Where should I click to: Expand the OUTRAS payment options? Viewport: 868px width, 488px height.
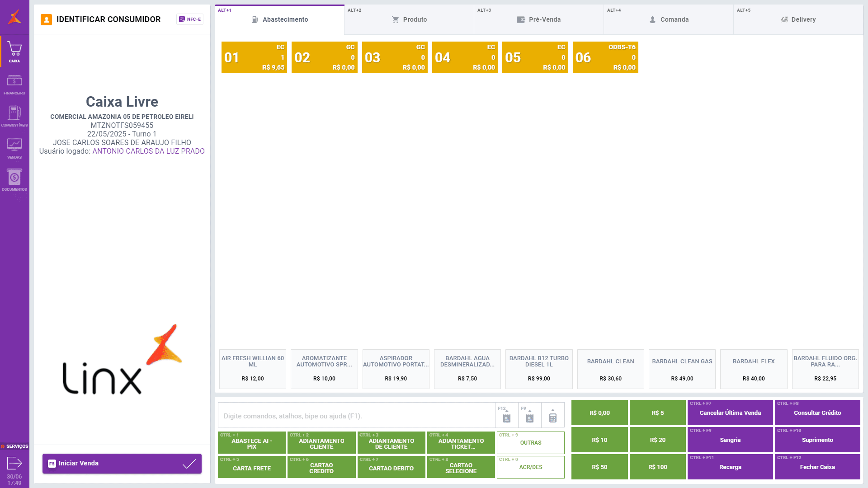coord(530,443)
